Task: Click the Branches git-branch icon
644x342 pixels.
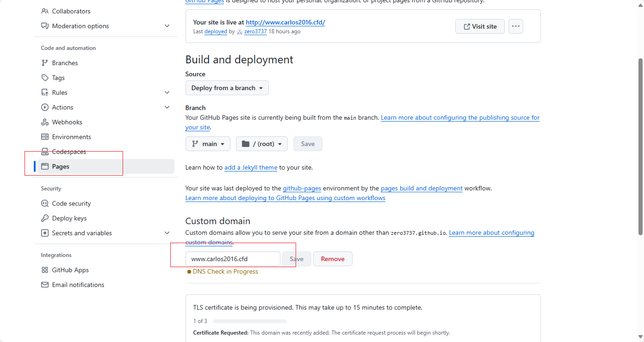Action: click(x=45, y=63)
